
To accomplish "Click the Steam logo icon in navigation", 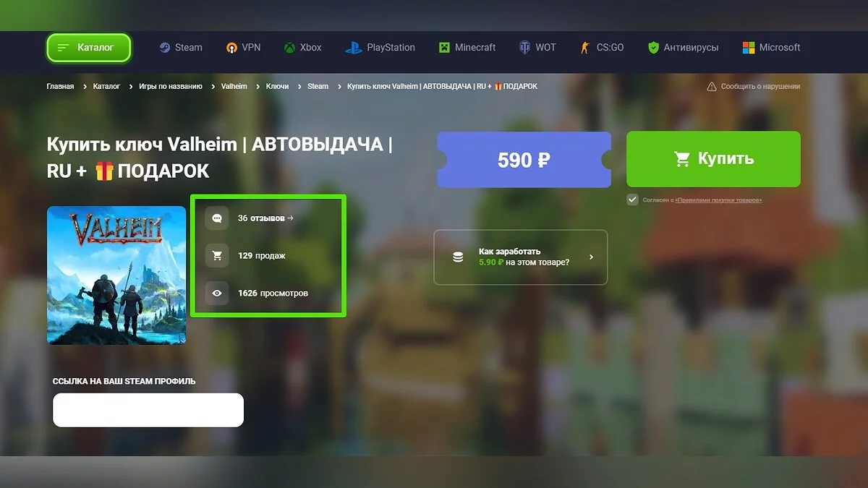I will 165,48.
